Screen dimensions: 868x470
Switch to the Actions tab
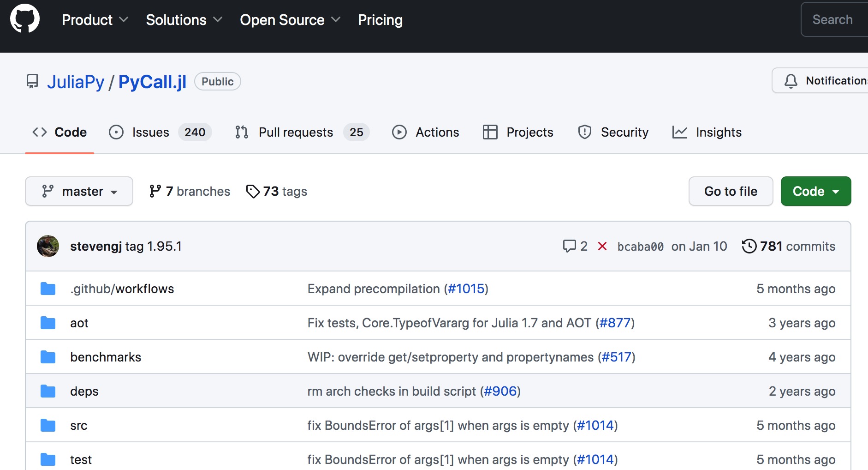coord(425,133)
